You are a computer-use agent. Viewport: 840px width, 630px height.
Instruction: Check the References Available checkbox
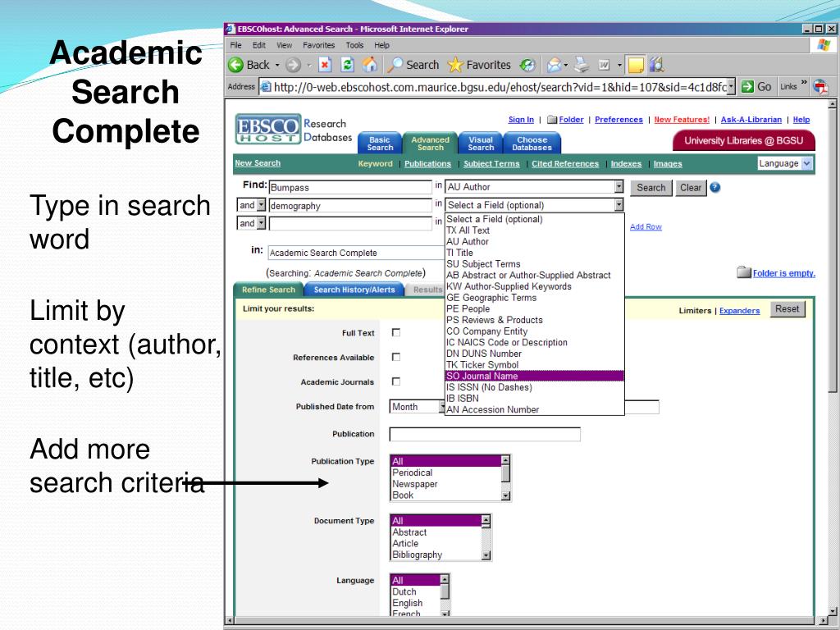(396, 357)
